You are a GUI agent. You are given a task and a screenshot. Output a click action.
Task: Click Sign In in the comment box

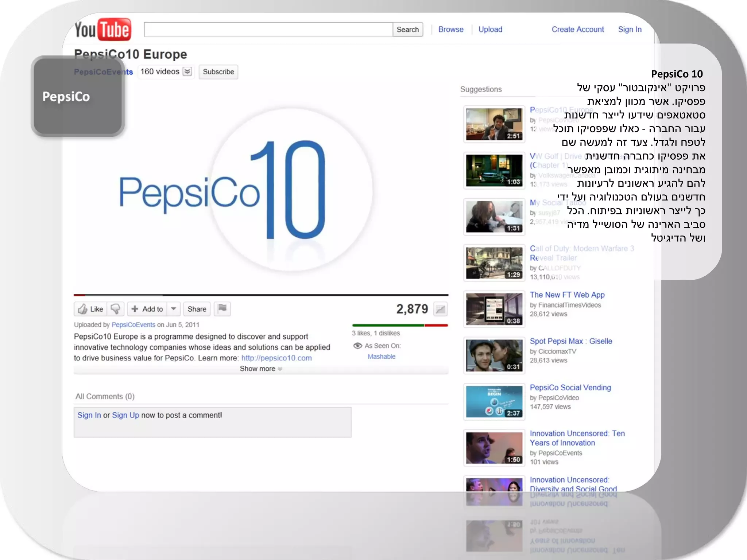tap(89, 415)
